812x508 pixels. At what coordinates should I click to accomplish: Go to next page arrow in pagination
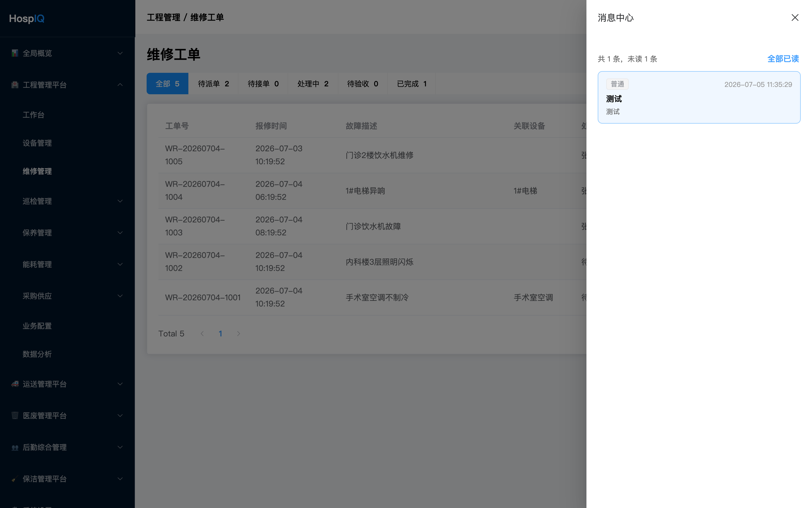238,333
